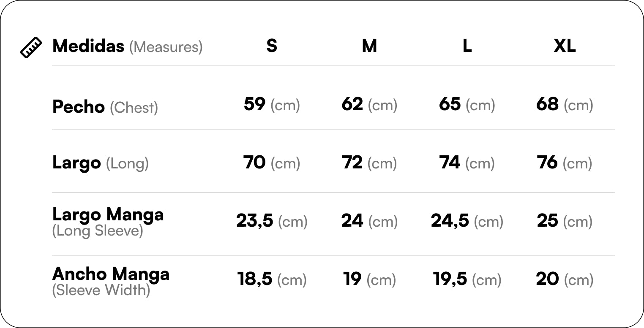This screenshot has width=644, height=328.
Task: Click the 23,5 cm sleeve length value
Action: point(272,221)
